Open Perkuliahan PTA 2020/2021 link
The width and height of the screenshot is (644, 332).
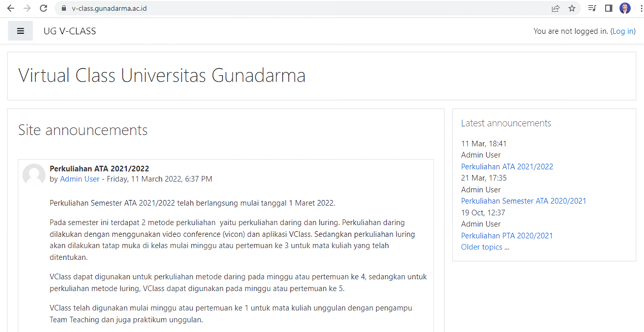[507, 236]
